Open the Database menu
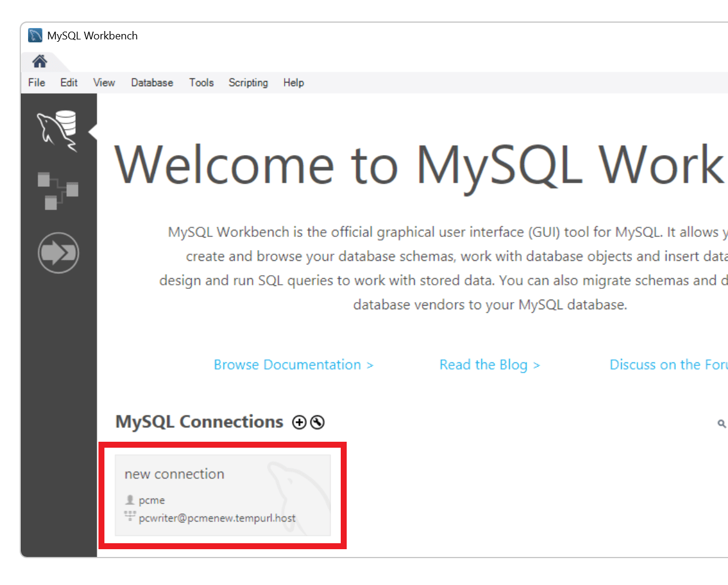Image resolution: width=728 pixels, height=585 pixels. 152,82
